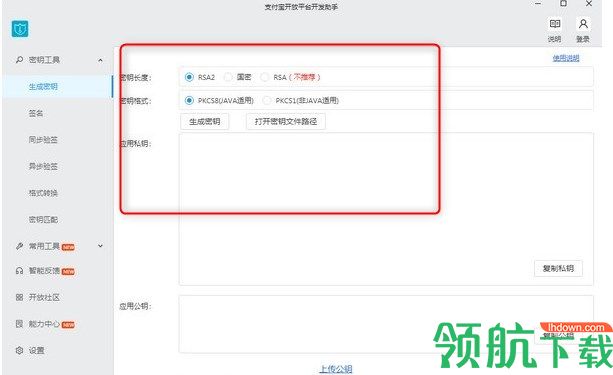The width and height of the screenshot is (613, 375).
Task: Click the 智能反馈 headset icon
Action: click(x=19, y=271)
